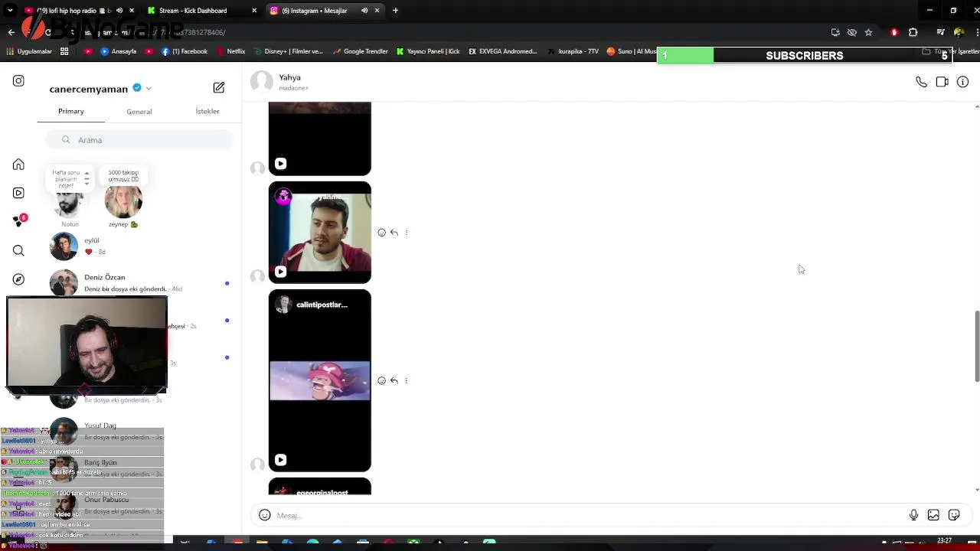Screen dimensions: 980x551
Task: Mute the lofi hip hop radio tab
Action: [x=119, y=11]
